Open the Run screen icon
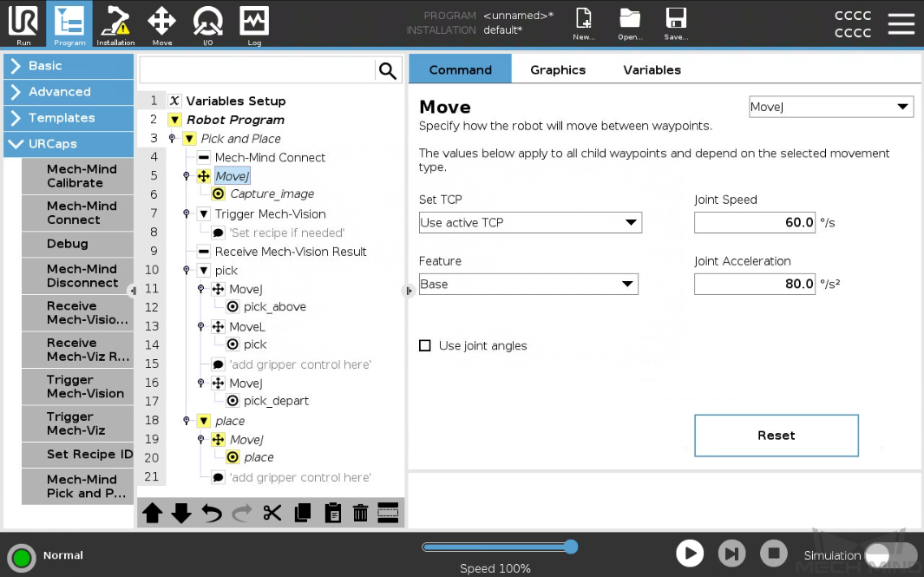Screen dimensions: 924x577 23,24
